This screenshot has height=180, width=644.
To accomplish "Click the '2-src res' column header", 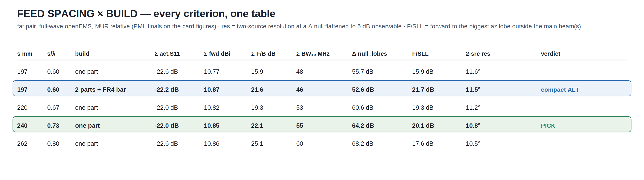I will click(x=478, y=54).
